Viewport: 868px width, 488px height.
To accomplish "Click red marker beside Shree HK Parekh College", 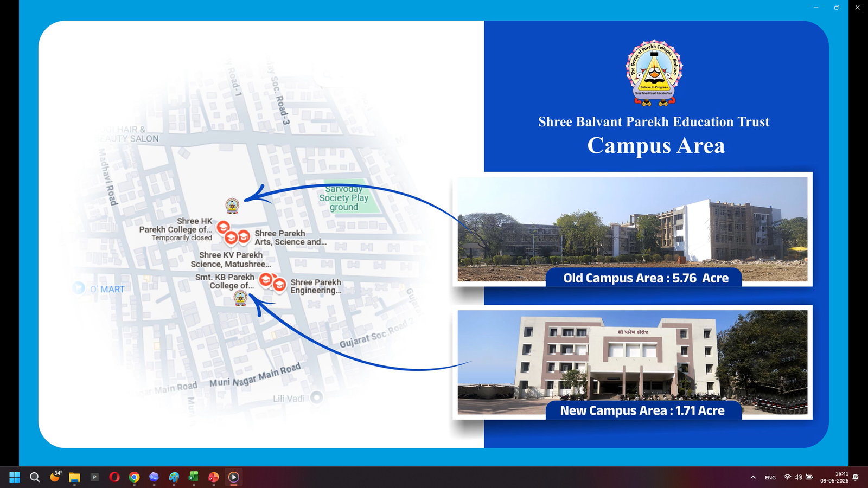I will coord(223,227).
